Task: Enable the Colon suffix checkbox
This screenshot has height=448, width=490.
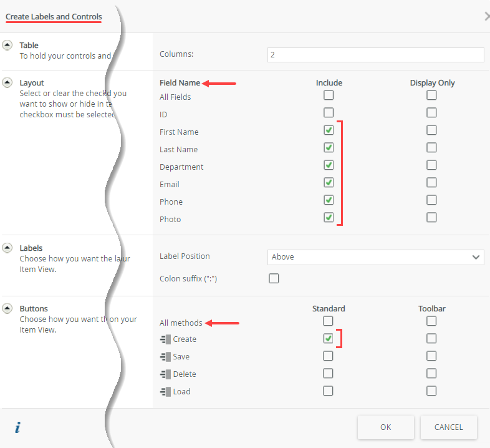Action: (274, 278)
